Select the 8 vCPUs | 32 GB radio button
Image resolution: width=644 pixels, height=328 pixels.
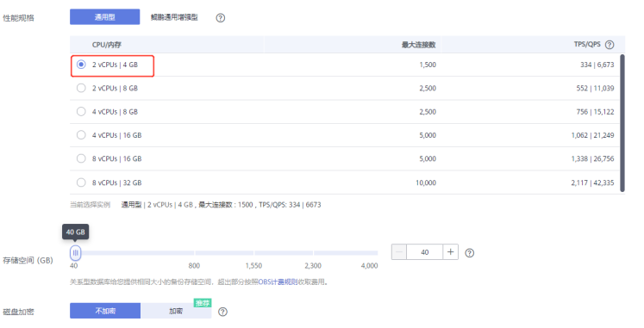[x=81, y=183]
